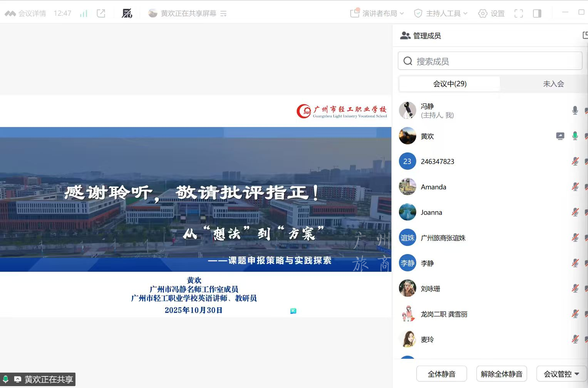
Task: Unmute Amanda's microphone
Action: 575,187
